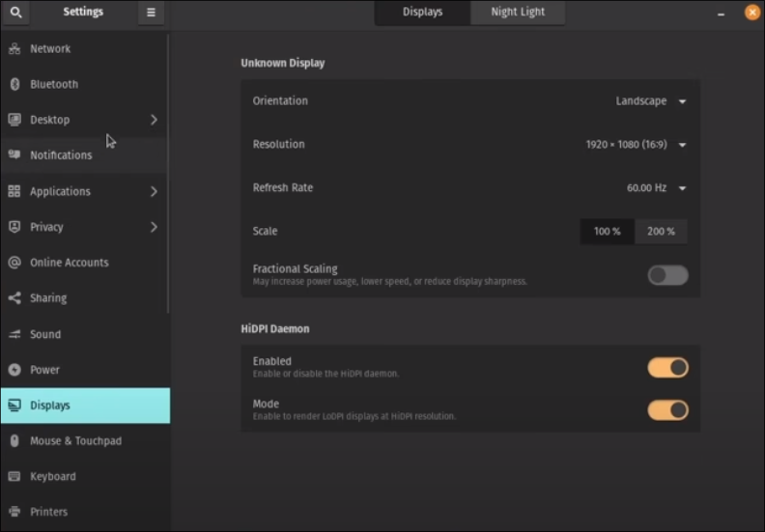The image size is (765, 532).
Task: Close the Settings window
Action: coord(752,13)
